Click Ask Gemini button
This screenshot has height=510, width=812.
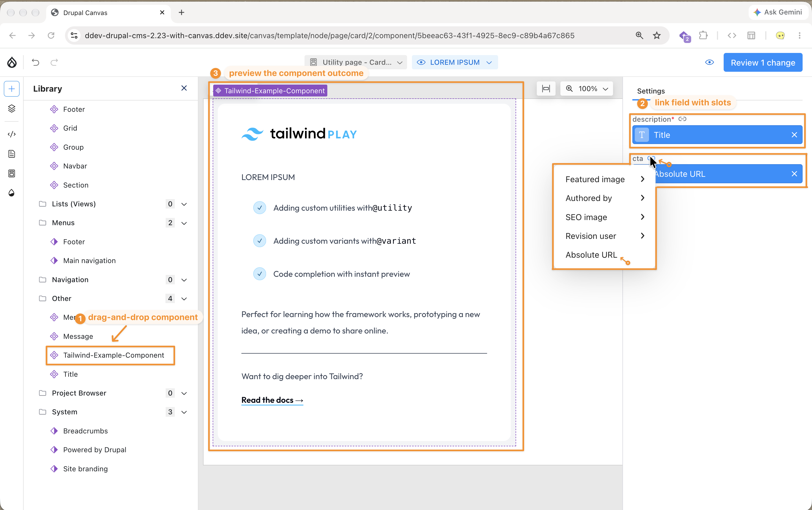[778, 12]
